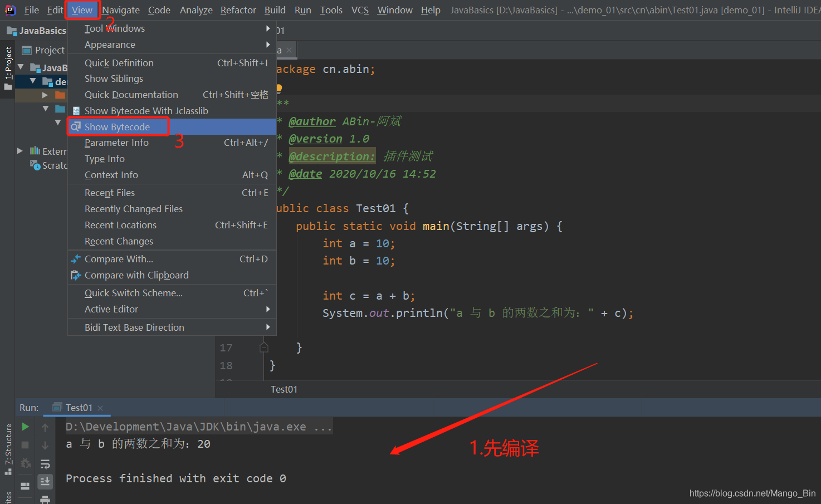Click the print icon in the Run console

pos(45,499)
